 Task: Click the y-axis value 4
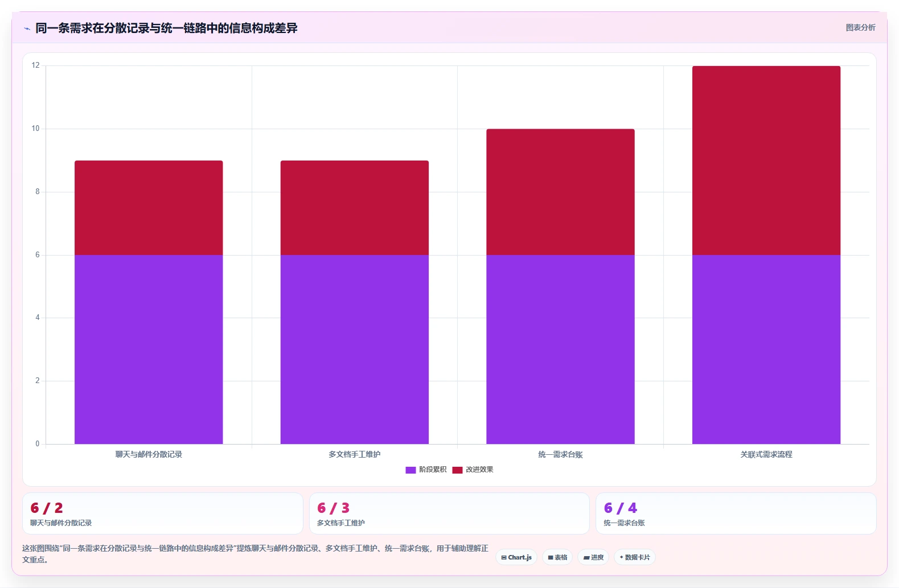[x=38, y=318]
